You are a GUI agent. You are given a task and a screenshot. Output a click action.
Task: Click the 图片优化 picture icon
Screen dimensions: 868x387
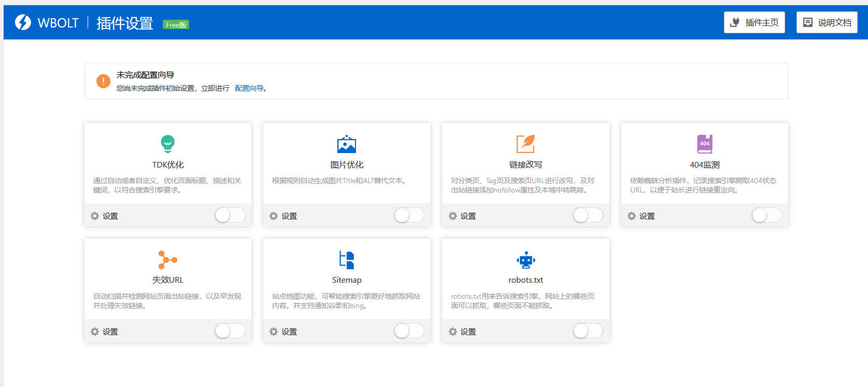pyautogui.click(x=347, y=144)
